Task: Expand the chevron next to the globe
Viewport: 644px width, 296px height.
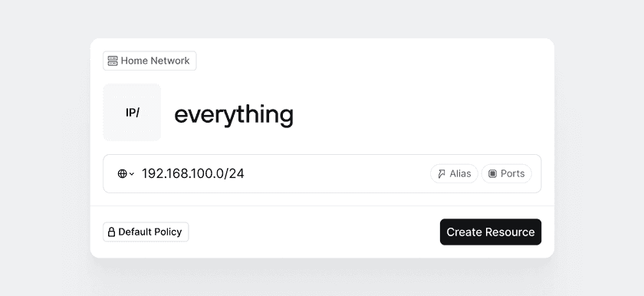Action: [132, 174]
